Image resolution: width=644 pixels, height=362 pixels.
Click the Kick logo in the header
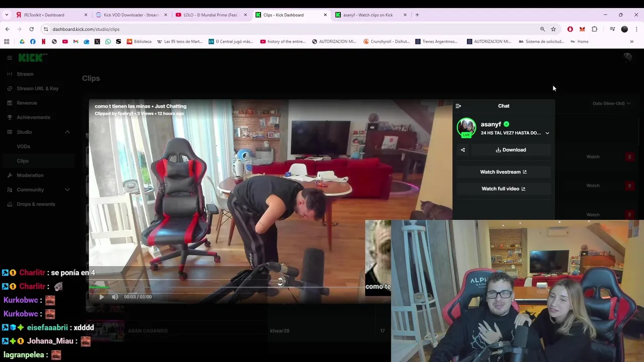[x=31, y=58]
